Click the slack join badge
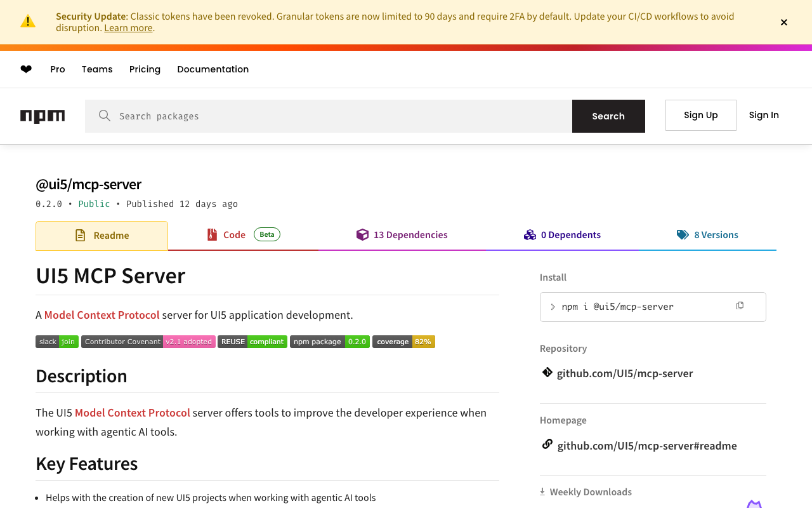Screen dimensions: 812x508 pyautogui.click(x=57, y=342)
